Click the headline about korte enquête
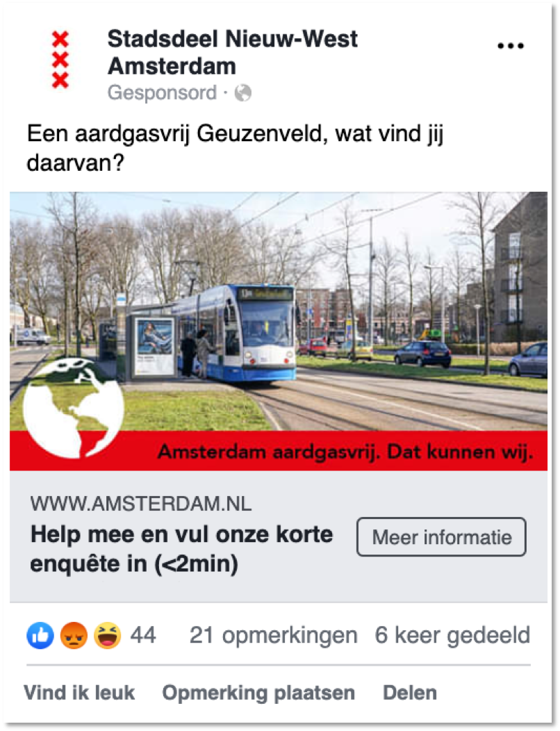 pos(181,549)
